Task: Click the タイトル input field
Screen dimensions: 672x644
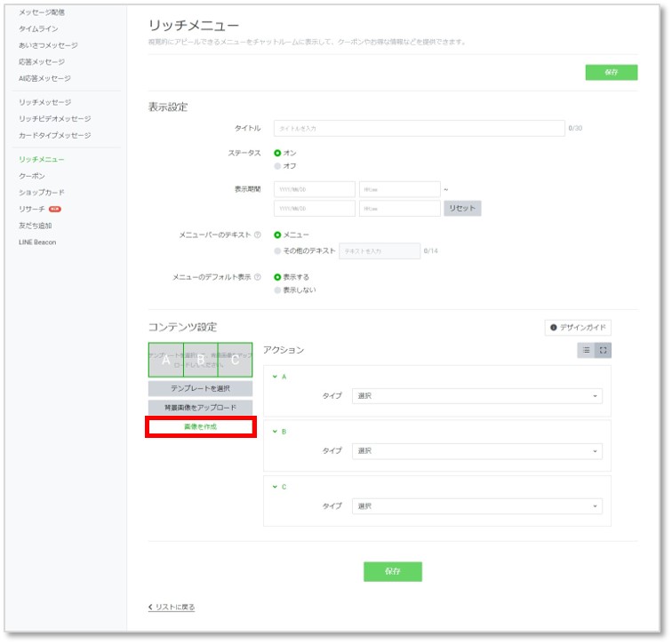Action: 419,129
